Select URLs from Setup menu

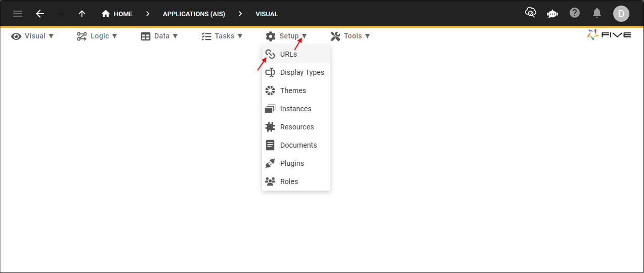[288, 54]
